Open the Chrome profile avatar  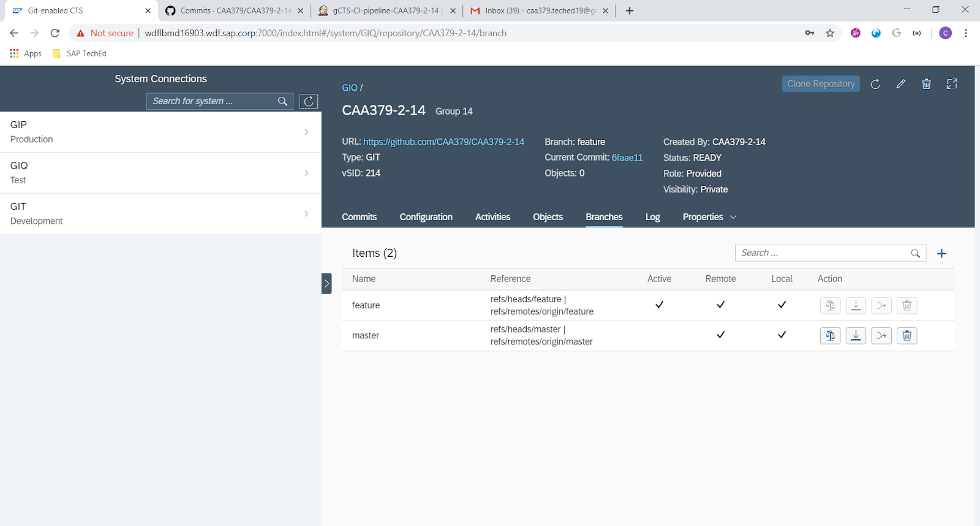[946, 33]
